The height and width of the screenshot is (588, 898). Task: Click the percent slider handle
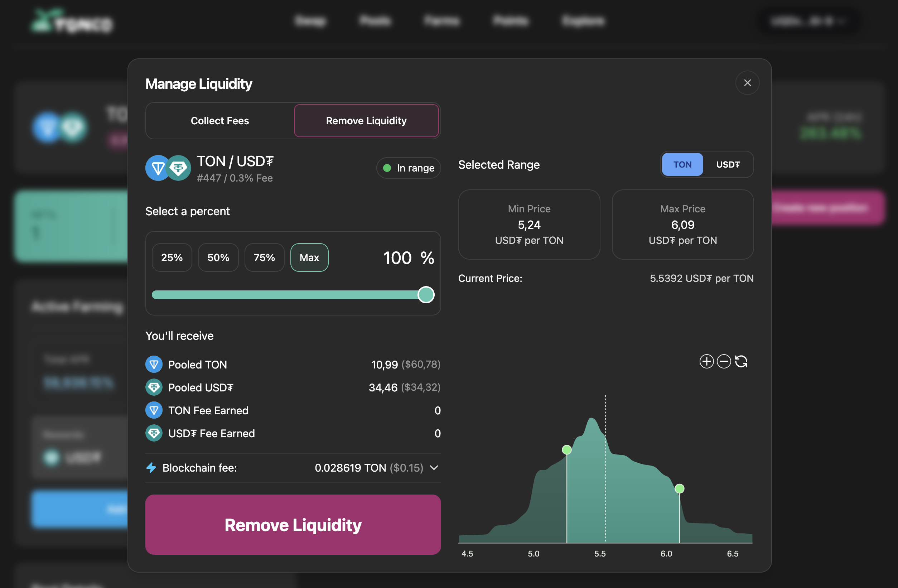click(x=426, y=295)
